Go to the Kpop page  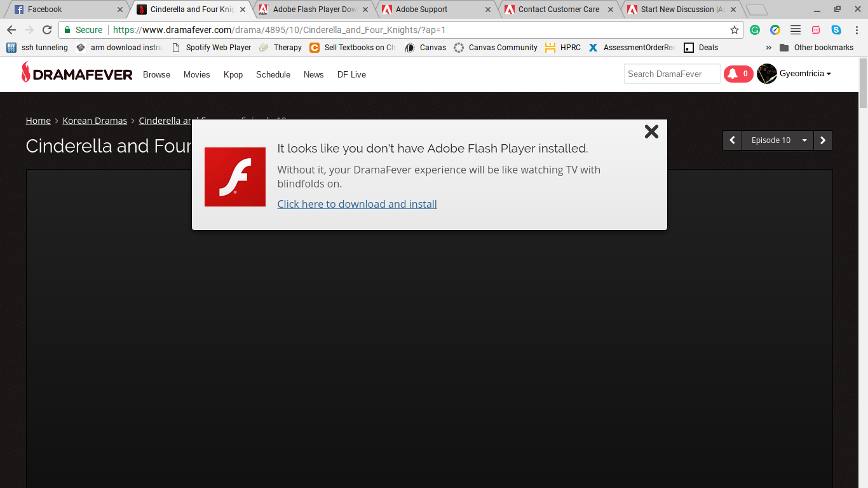[x=233, y=74]
